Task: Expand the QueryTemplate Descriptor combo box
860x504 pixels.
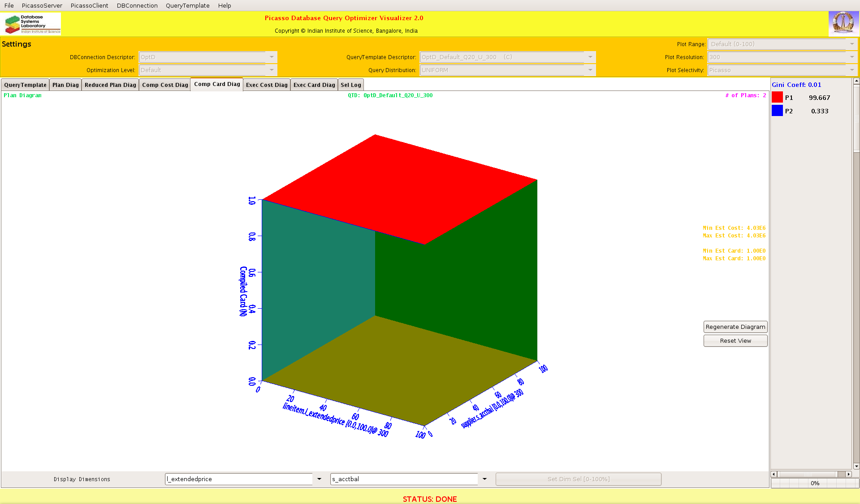Action: [590, 57]
